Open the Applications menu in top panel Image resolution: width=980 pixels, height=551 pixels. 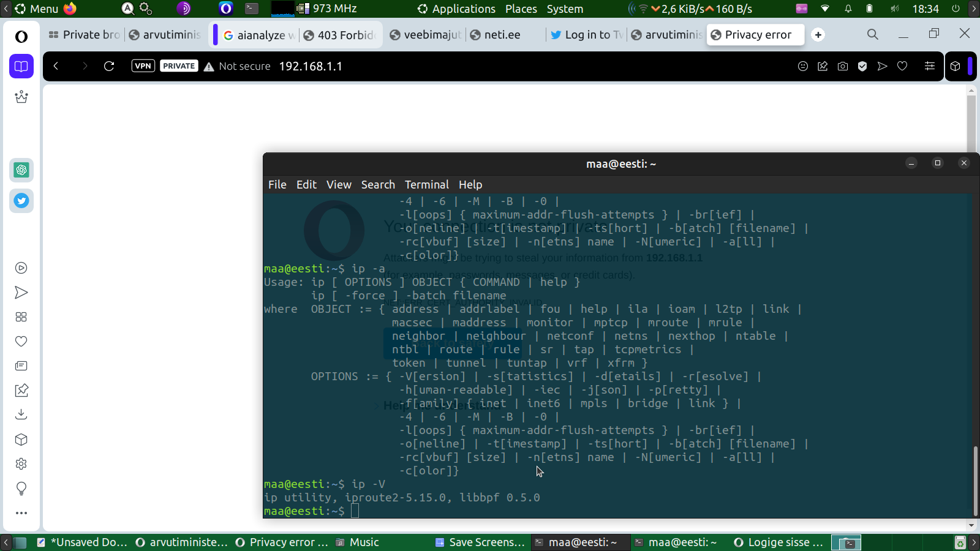pyautogui.click(x=457, y=9)
